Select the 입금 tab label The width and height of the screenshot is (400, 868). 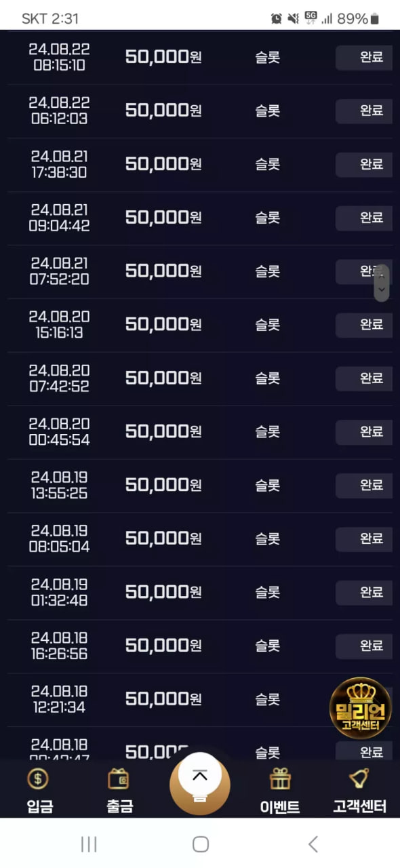(40, 806)
